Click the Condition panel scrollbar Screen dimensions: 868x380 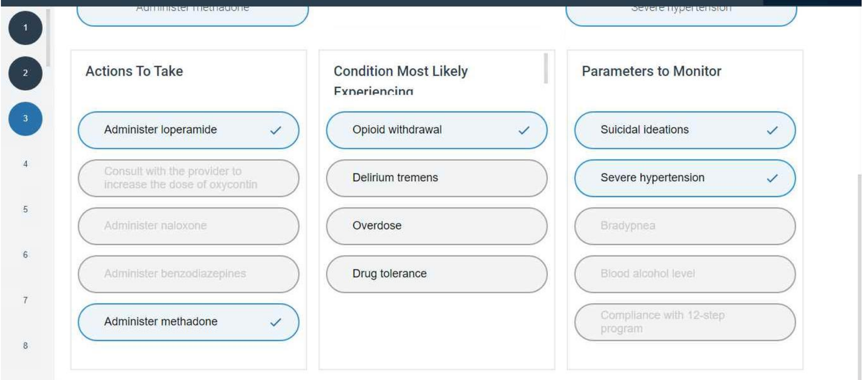click(546, 69)
